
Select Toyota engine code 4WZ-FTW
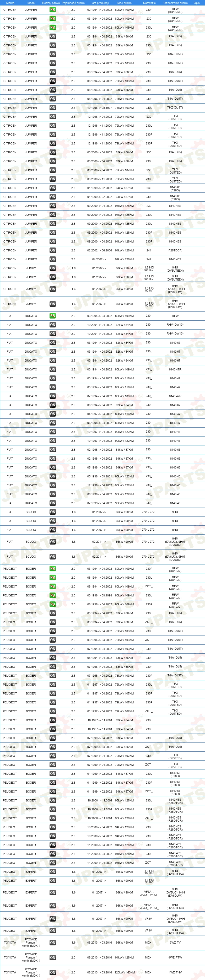[175, 957]
